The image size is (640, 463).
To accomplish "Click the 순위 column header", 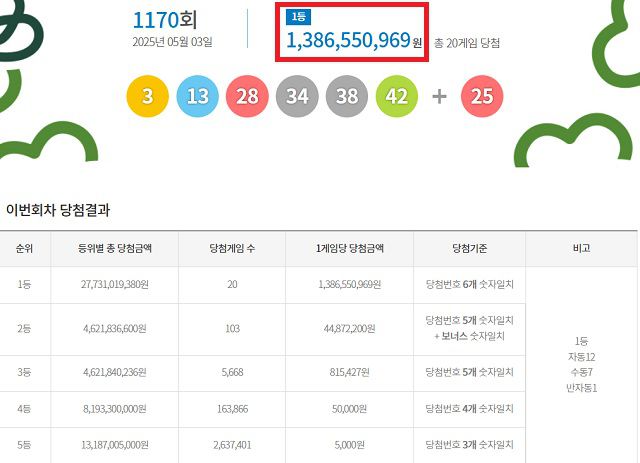I will click(25, 248).
